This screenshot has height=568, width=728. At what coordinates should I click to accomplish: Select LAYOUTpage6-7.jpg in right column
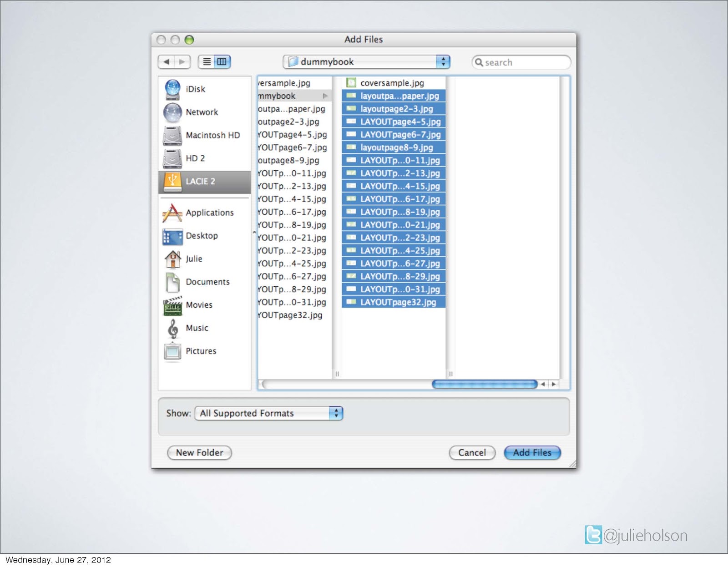(x=394, y=135)
